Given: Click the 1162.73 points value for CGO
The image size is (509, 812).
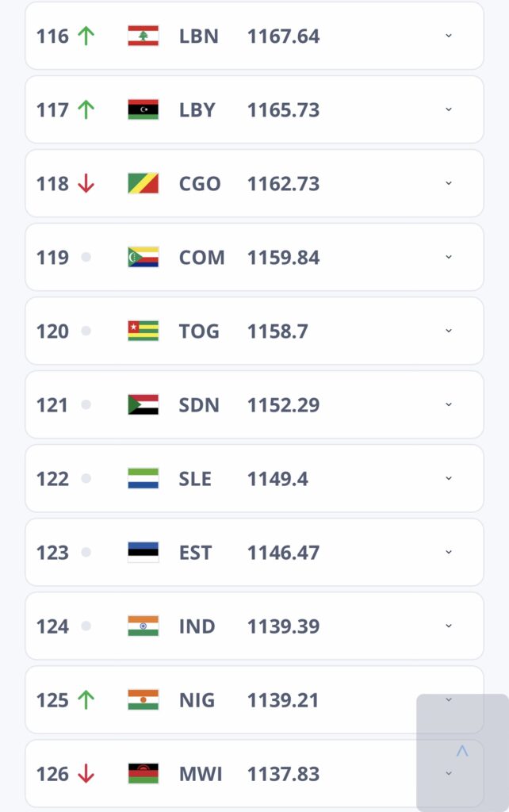Looking at the screenshot, I should tap(283, 184).
